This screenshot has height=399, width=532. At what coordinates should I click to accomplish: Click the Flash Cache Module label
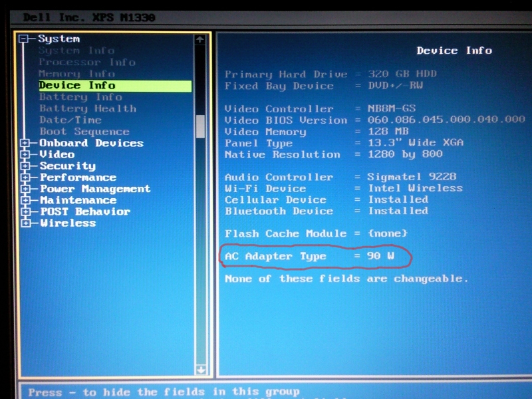(x=286, y=234)
